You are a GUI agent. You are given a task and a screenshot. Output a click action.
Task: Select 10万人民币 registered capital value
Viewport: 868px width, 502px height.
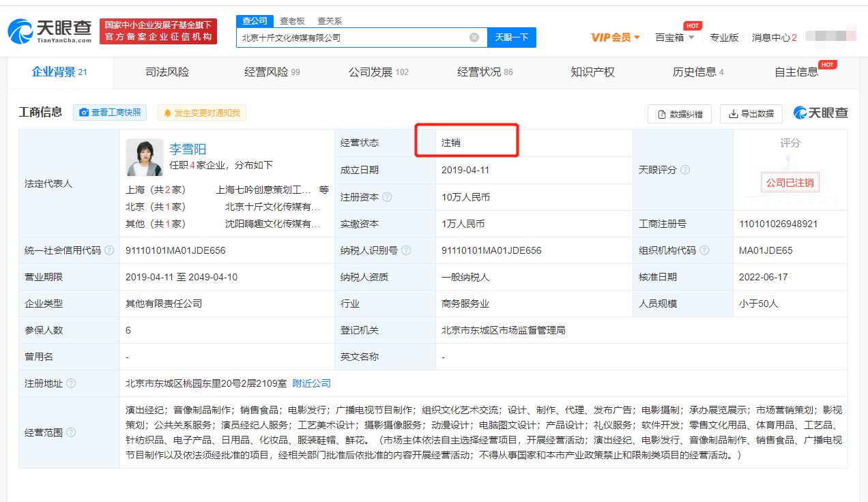[465, 197]
